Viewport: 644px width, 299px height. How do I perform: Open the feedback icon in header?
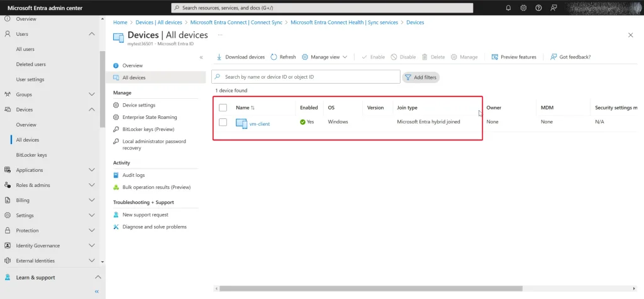coord(553,8)
